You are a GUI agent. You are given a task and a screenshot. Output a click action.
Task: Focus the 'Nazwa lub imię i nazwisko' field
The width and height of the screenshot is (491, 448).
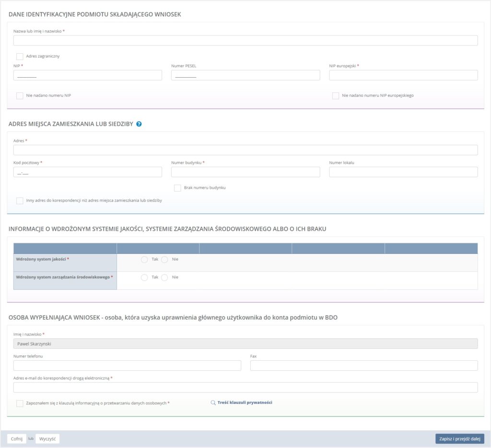[x=245, y=41]
